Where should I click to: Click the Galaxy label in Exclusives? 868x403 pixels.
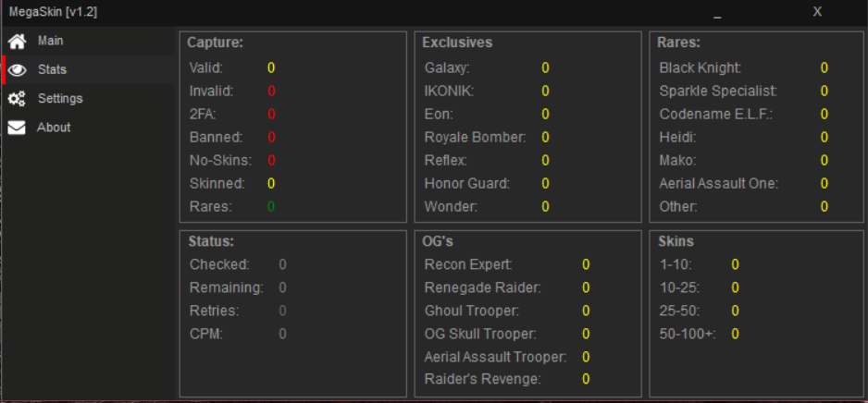click(x=447, y=68)
